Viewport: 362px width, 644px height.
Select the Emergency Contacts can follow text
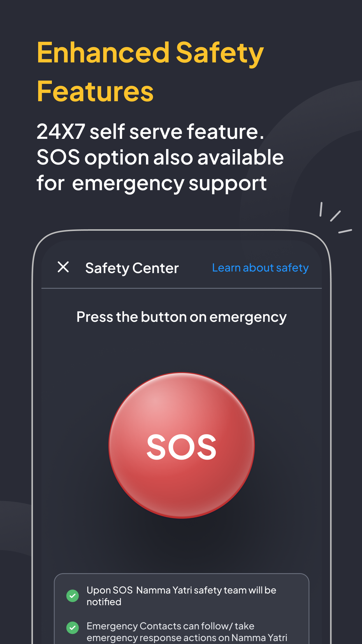[187, 632]
